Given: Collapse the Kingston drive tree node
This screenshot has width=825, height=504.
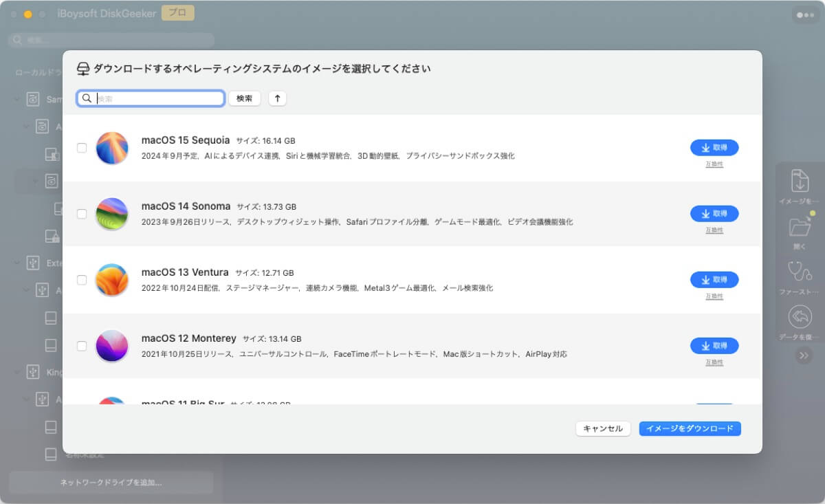Looking at the screenshot, I should coord(17,371).
